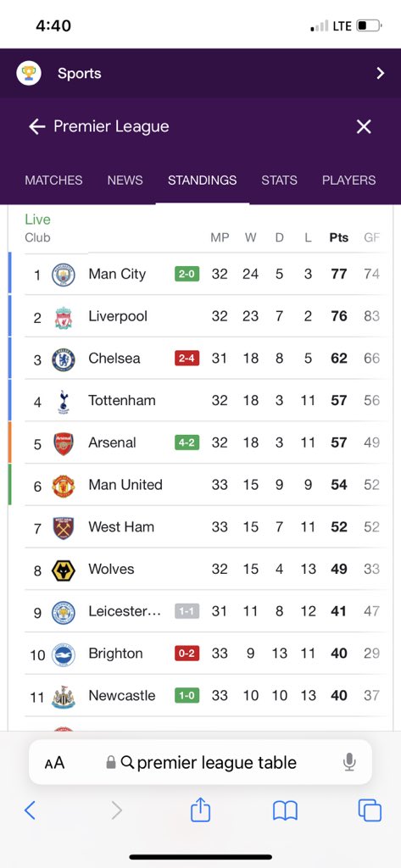Screen dimensions: 401x868
Task: Show Safari tabs overview icon
Action: (370, 810)
